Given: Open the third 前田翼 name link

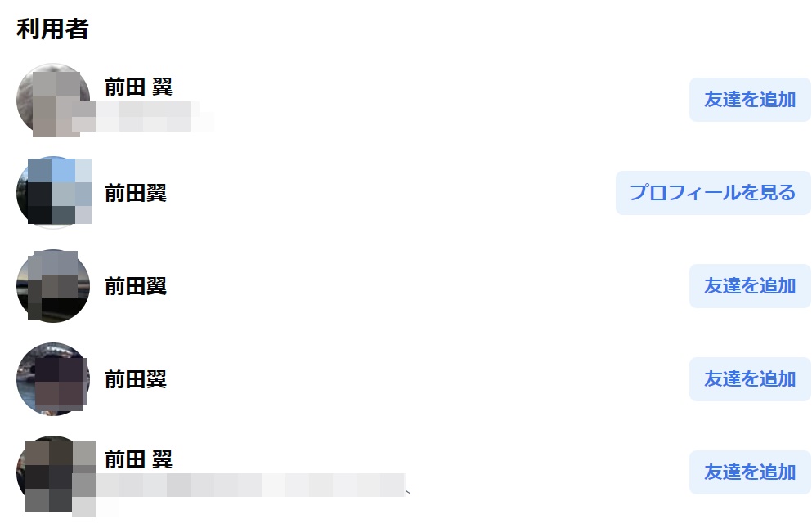Looking at the screenshot, I should 136,286.
